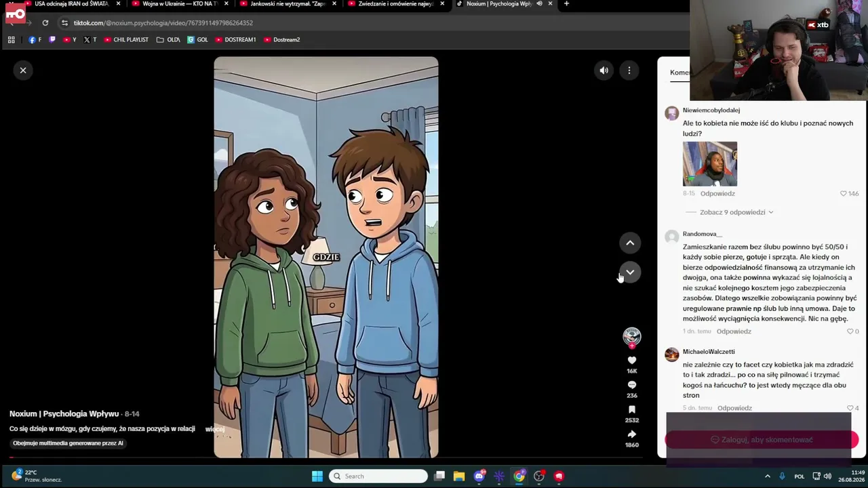Like the video with 16K hearts
Image resolution: width=868 pixels, height=488 pixels.
click(x=632, y=361)
